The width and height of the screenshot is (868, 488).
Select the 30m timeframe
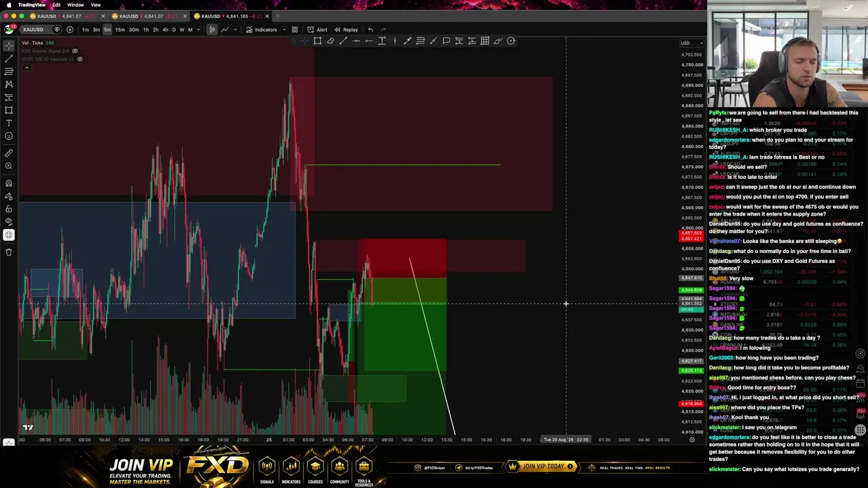click(134, 30)
